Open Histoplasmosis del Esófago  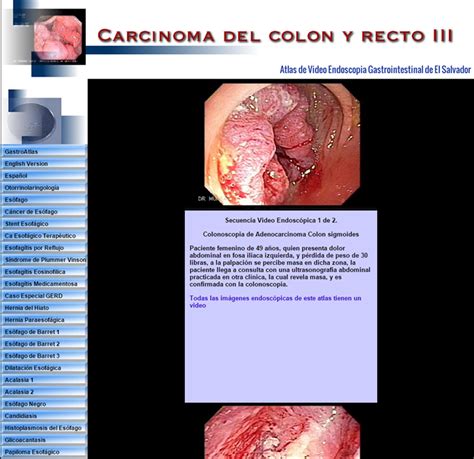(x=44, y=427)
